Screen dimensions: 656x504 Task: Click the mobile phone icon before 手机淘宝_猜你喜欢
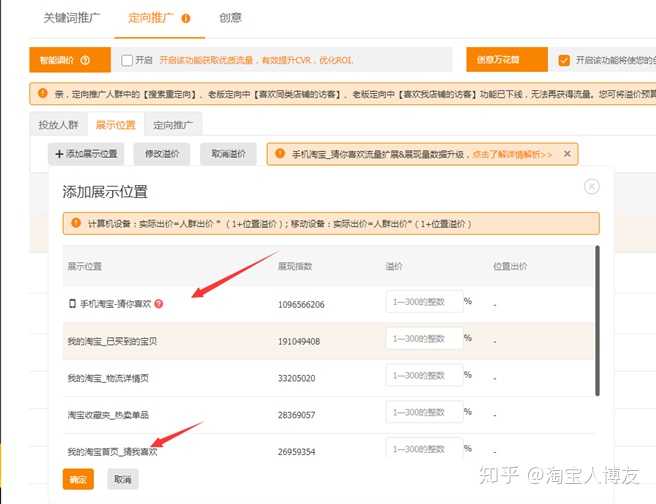(x=72, y=303)
